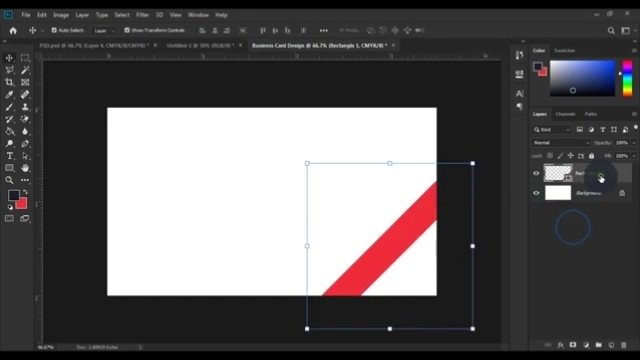The image size is (640, 360).
Task: Toggle the Auto-Select checkbox
Action: (54, 30)
